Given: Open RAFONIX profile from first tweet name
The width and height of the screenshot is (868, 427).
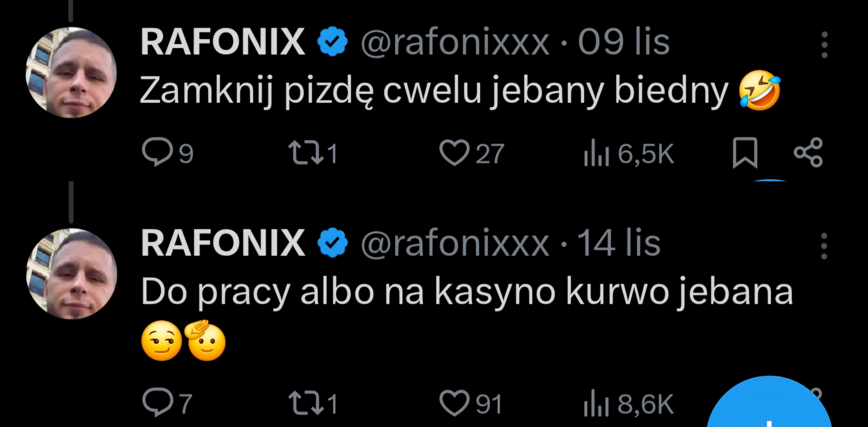Looking at the screenshot, I should [x=222, y=42].
